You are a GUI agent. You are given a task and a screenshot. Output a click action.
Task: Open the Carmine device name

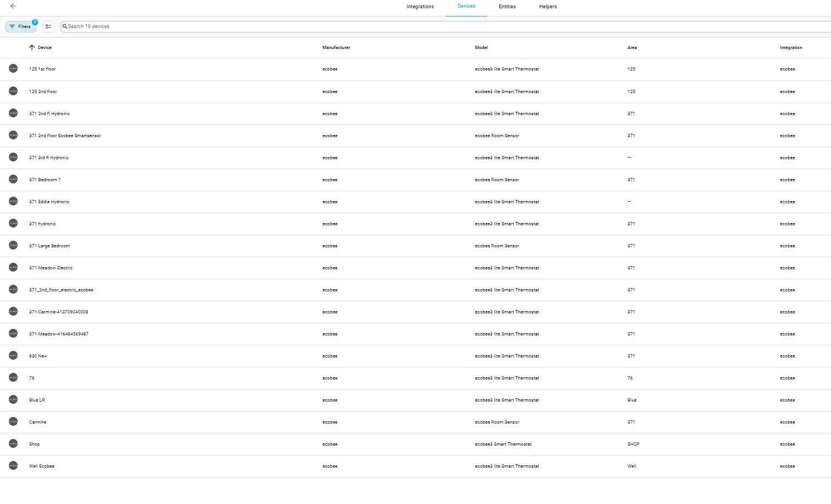(37, 422)
